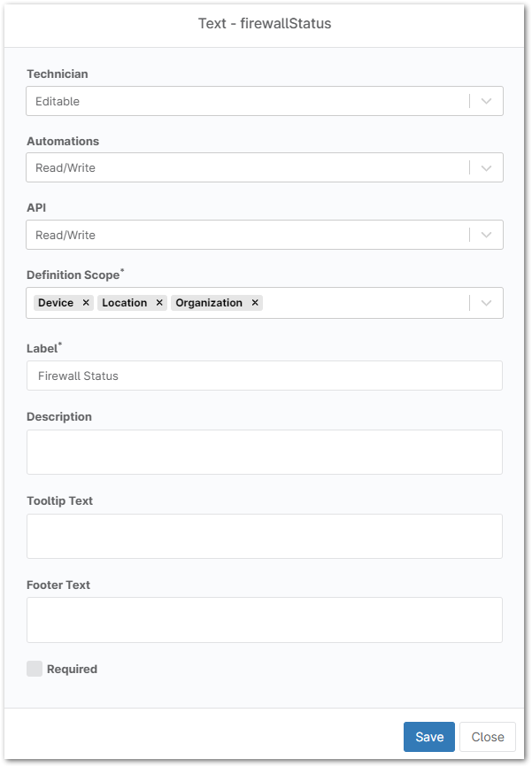
Task: Open the Automations dropdown chevron
Action: point(486,167)
